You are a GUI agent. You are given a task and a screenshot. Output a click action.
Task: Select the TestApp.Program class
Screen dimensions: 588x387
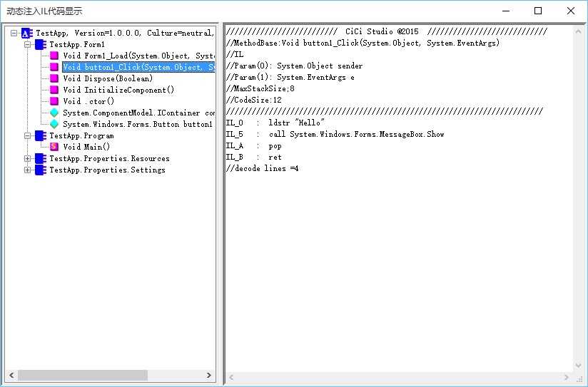point(81,135)
